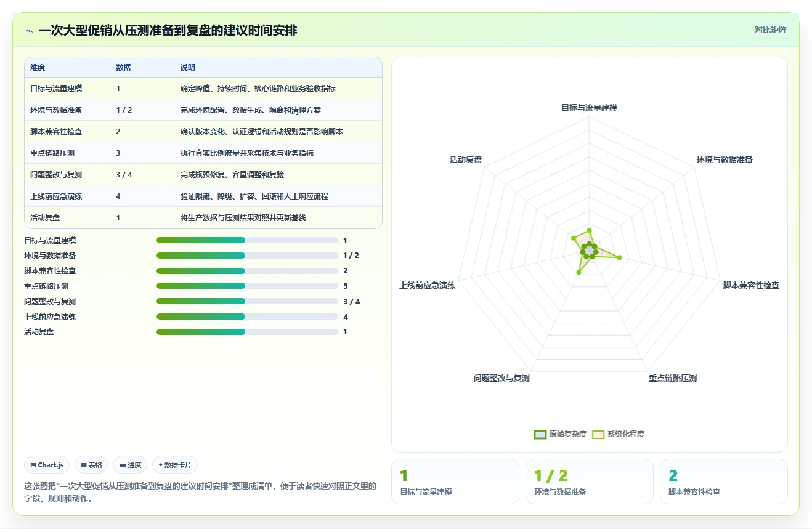
Task: Click the description '确认版本变化、认证逻辑和活动规则是否影响脚本'
Action: coord(262,132)
